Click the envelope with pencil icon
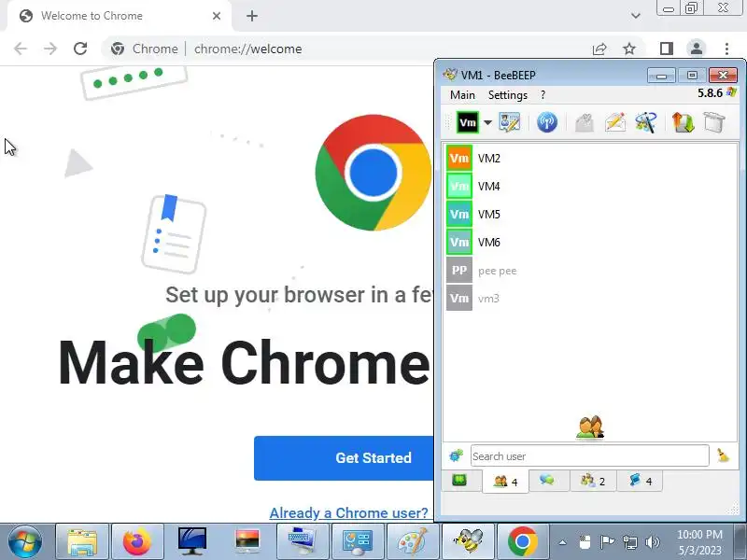This screenshot has height=560, width=747. pos(615,122)
